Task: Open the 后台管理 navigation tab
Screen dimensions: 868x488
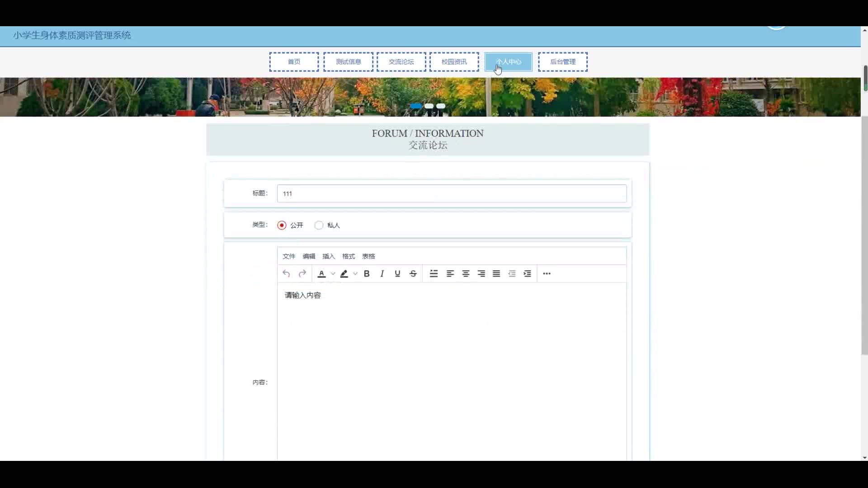Action: tap(563, 62)
